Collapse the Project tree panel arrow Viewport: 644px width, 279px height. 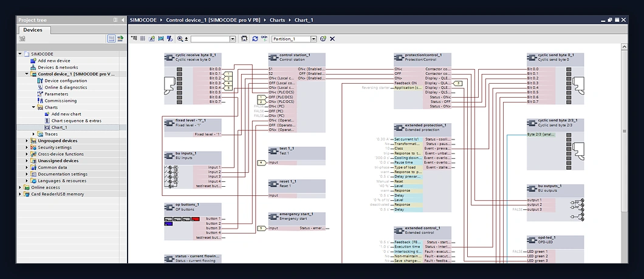click(123, 19)
